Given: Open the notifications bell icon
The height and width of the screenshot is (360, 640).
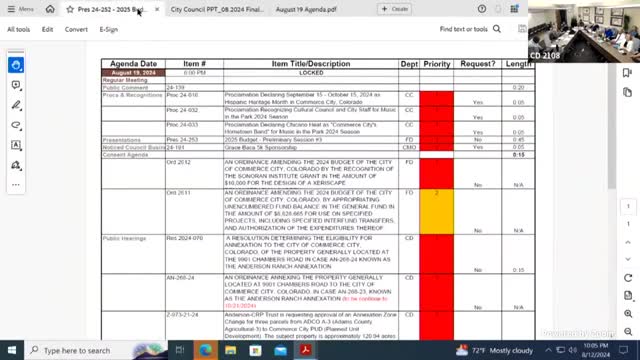Looking at the screenshot, I should point(498,9).
